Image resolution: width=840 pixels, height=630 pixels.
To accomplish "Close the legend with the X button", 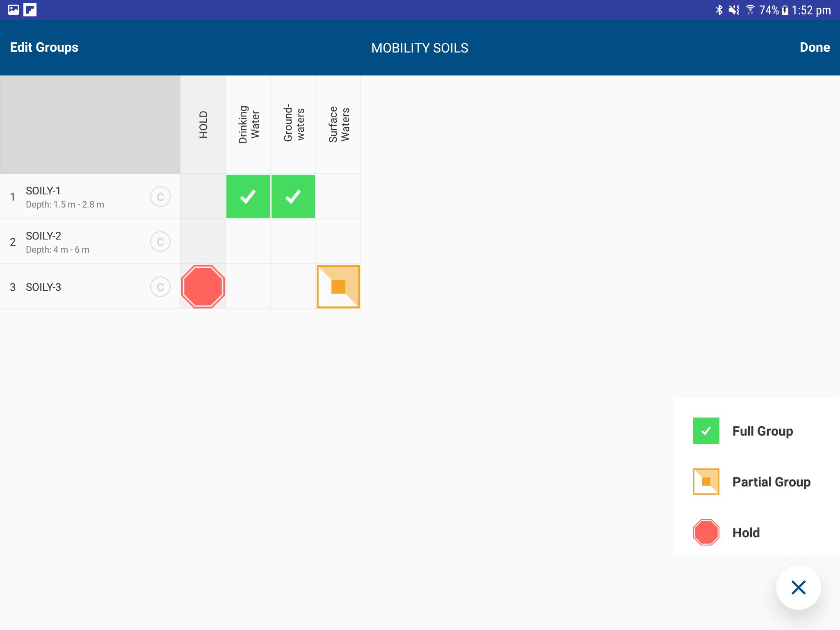I will pyautogui.click(x=798, y=587).
